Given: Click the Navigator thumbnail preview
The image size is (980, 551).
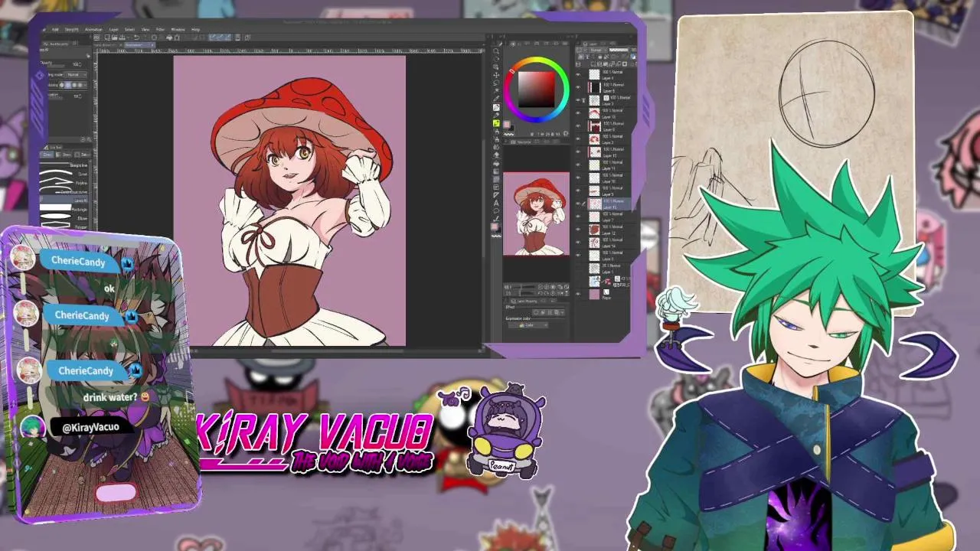Looking at the screenshot, I should click(x=536, y=215).
